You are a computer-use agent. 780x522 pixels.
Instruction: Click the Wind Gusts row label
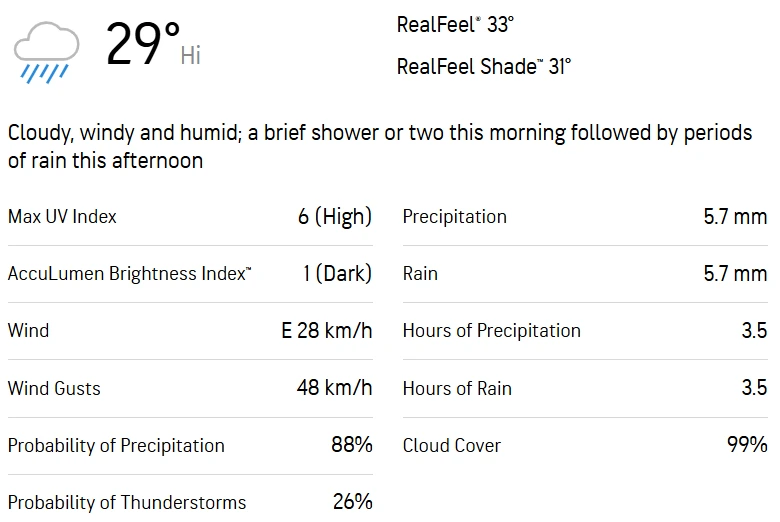[54, 388]
